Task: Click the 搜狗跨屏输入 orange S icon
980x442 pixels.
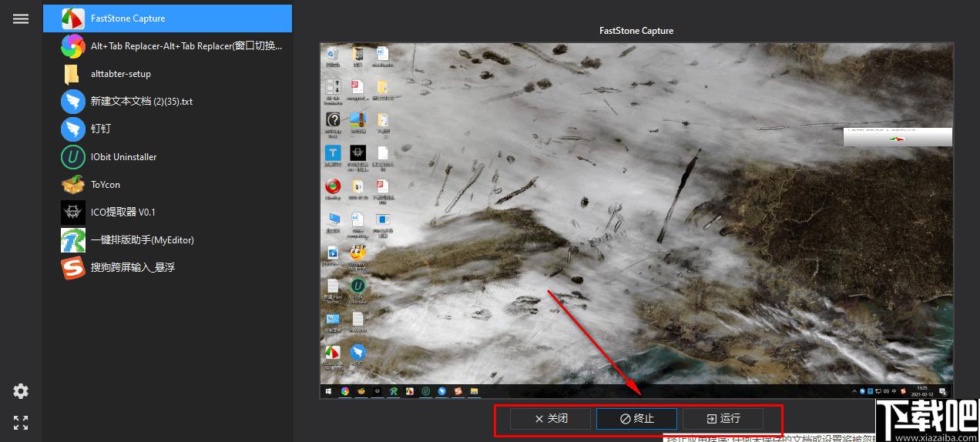Action: pos(72,268)
